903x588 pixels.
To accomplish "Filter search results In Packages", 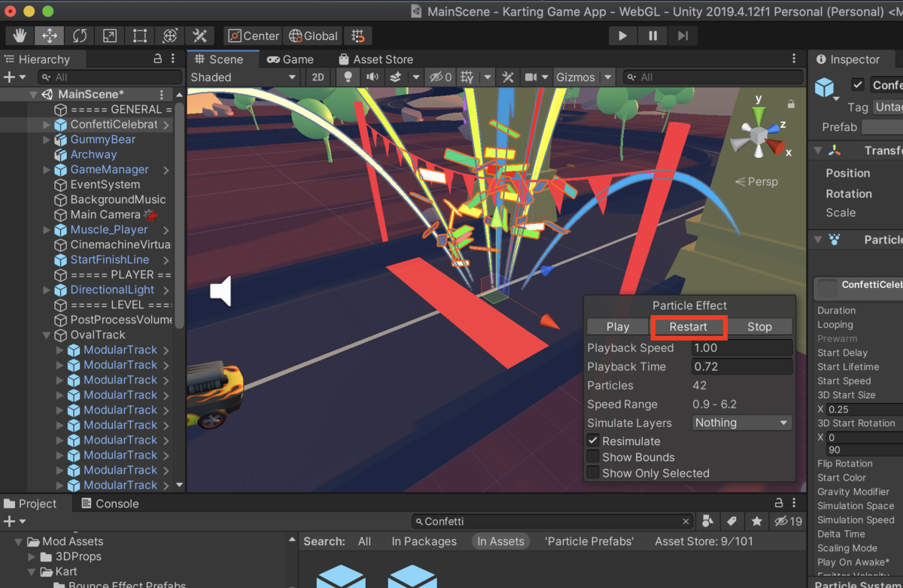I will coord(424,541).
